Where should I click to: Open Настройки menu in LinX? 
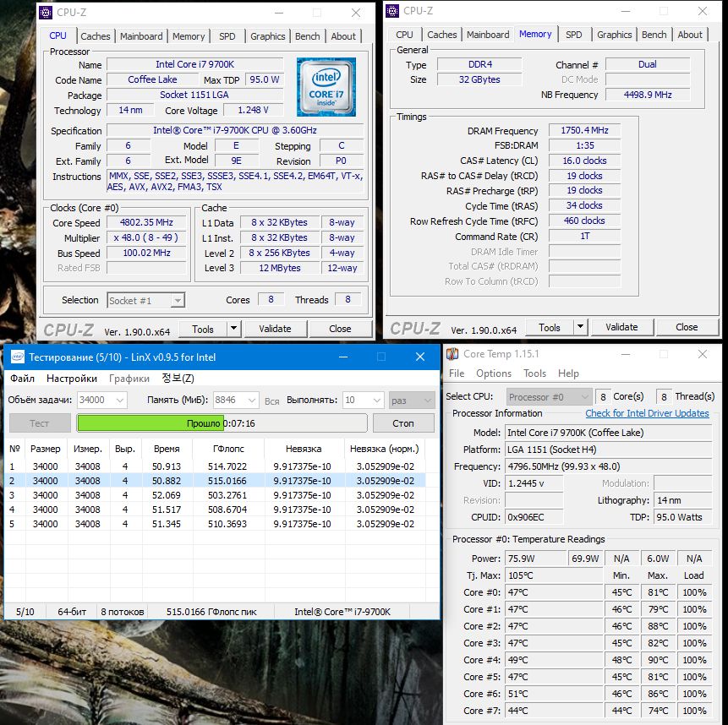click(x=72, y=378)
